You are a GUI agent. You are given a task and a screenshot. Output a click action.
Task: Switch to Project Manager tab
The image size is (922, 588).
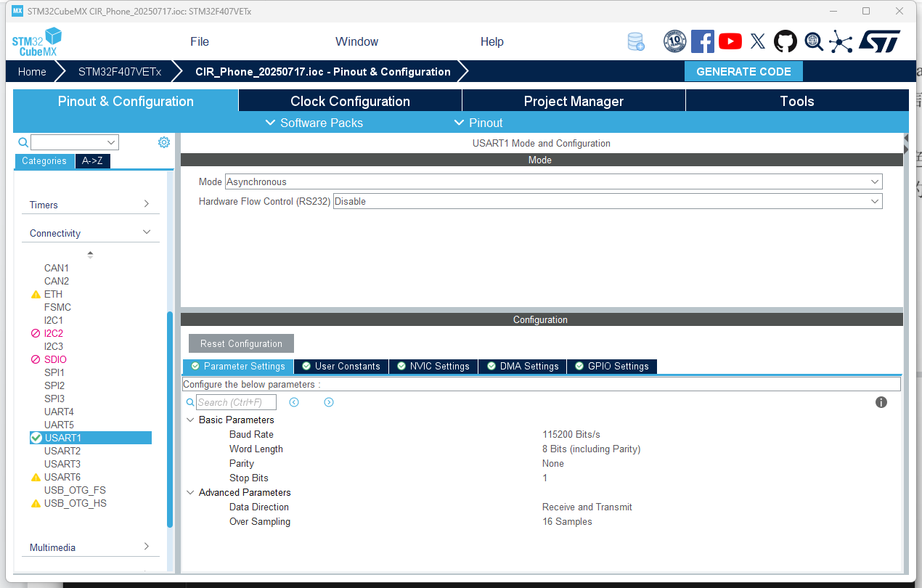574,101
